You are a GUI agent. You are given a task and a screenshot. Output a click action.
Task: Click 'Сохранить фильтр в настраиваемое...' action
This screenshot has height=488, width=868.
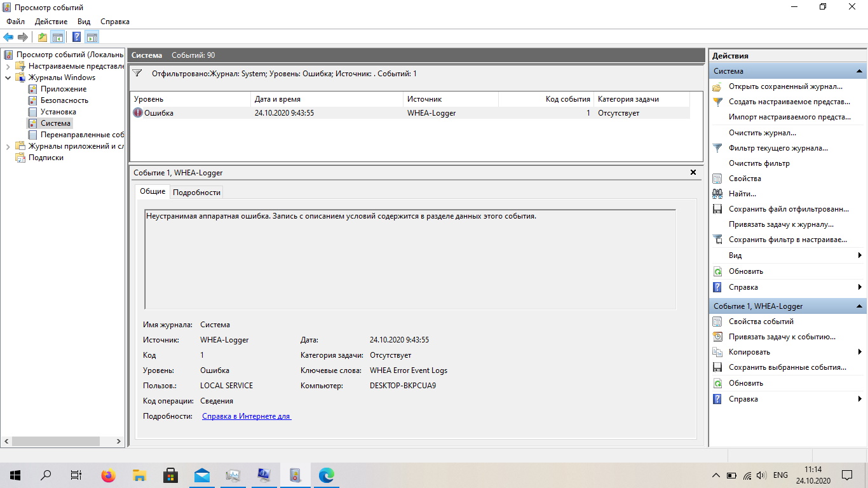point(788,240)
